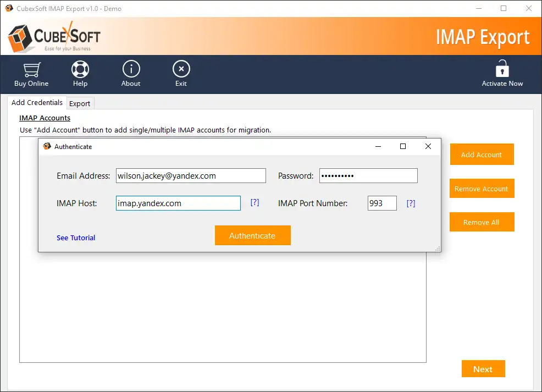This screenshot has width=542, height=392.
Task: Switch to the Add Credentials tab
Action: (37, 103)
